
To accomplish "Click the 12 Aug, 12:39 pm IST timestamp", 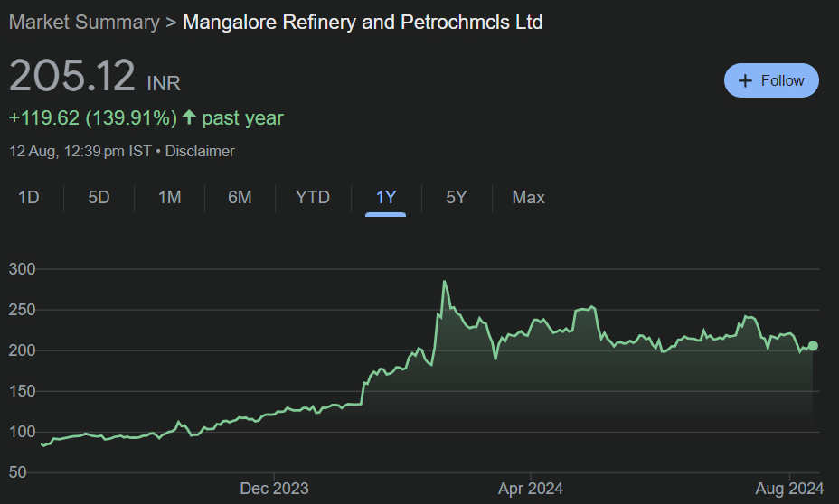I will [x=80, y=151].
